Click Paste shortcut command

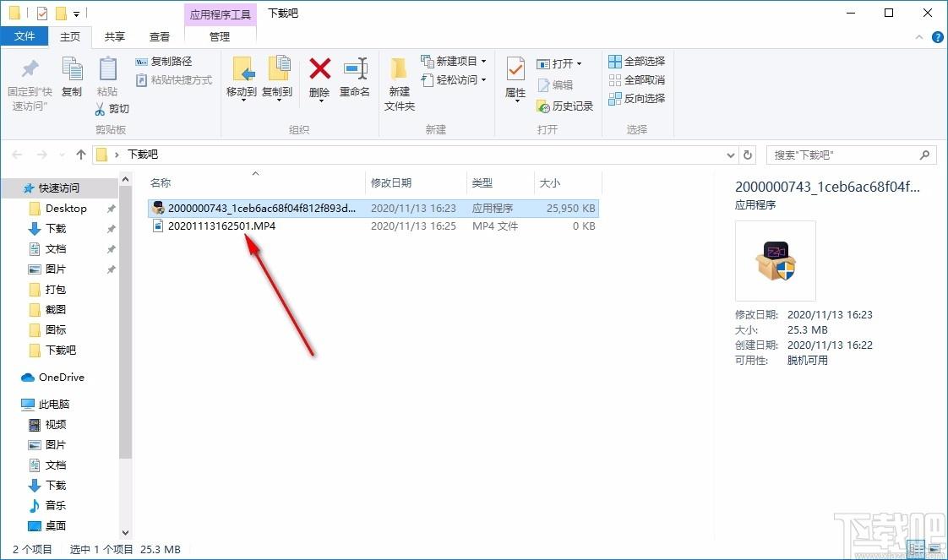pos(174,79)
